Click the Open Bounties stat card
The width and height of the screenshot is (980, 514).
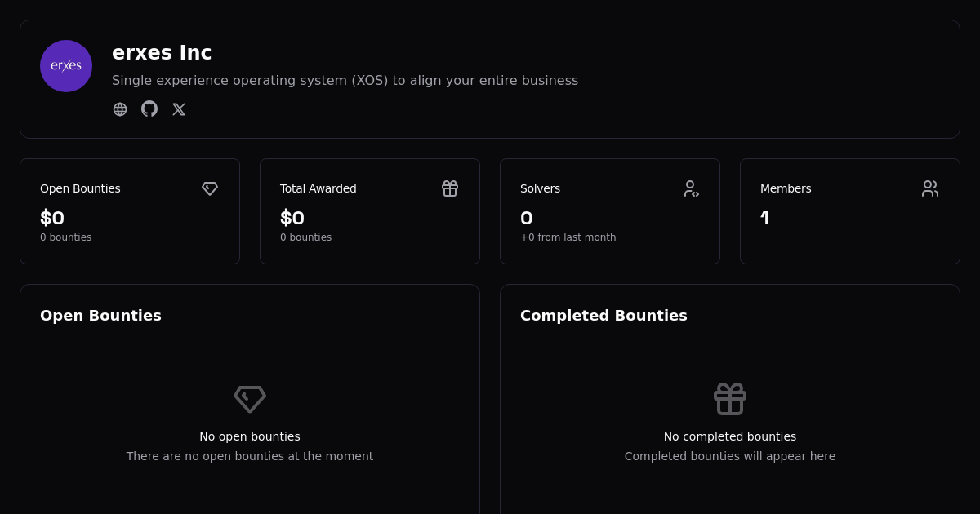click(130, 210)
